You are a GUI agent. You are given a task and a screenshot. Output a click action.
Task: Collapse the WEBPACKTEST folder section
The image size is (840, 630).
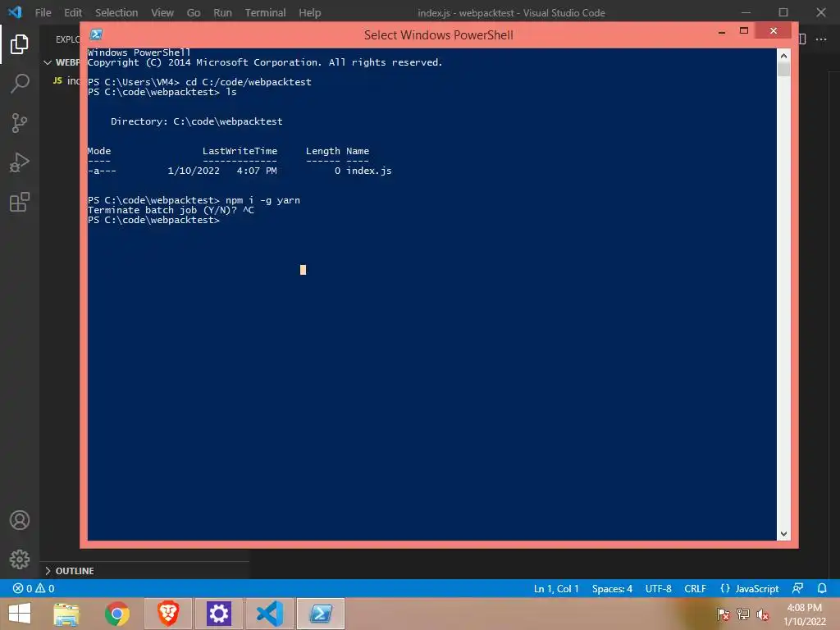pos(61,62)
